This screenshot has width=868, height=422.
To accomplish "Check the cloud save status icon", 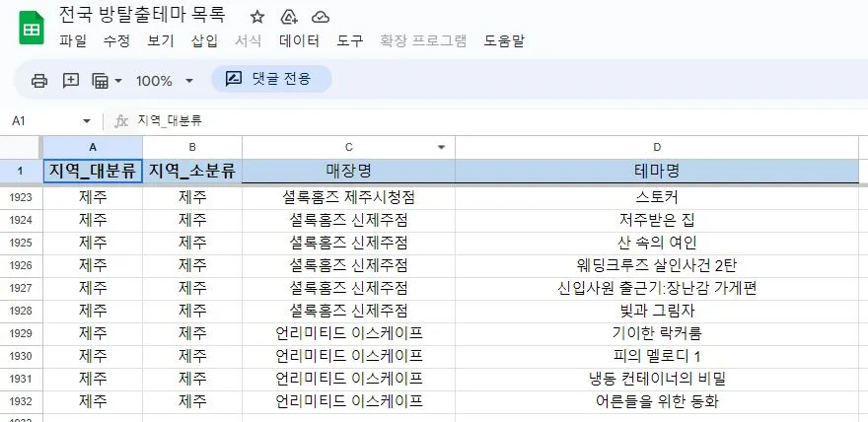I will (321, 17).
